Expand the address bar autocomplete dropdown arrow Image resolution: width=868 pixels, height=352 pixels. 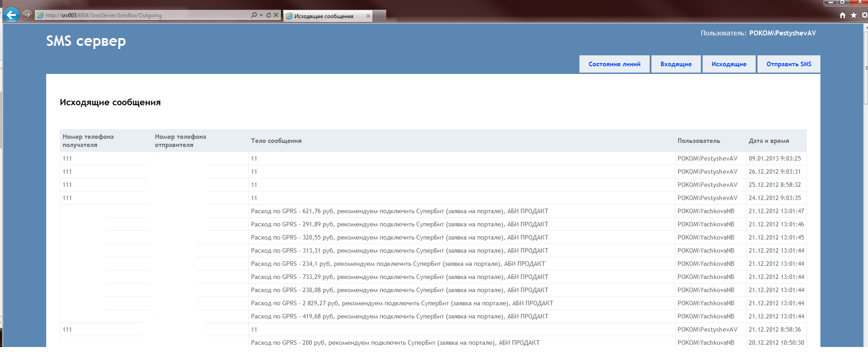pyautogui.click(x=261, y=15)
